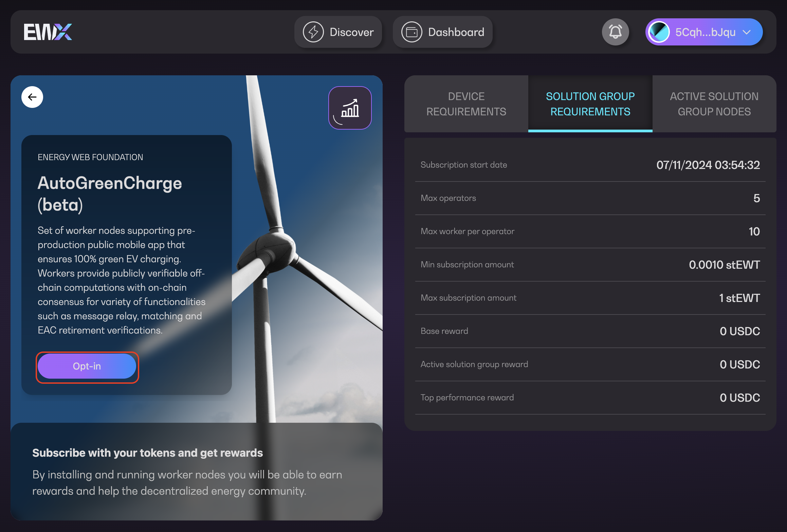Open the Active Solution Group Nodes tab
Image resolution: width=787 pixels, height=532 pixels.
click(714, 104)
